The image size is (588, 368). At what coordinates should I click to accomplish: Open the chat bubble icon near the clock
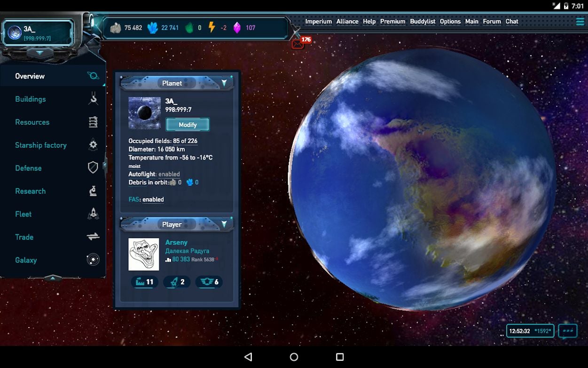tap(568, 331)
